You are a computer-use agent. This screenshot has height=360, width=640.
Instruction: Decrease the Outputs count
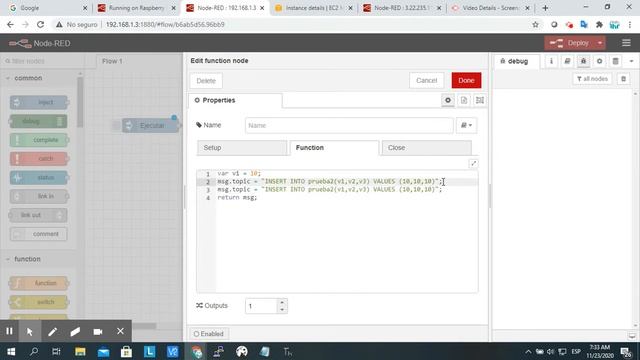coord(282,310)
